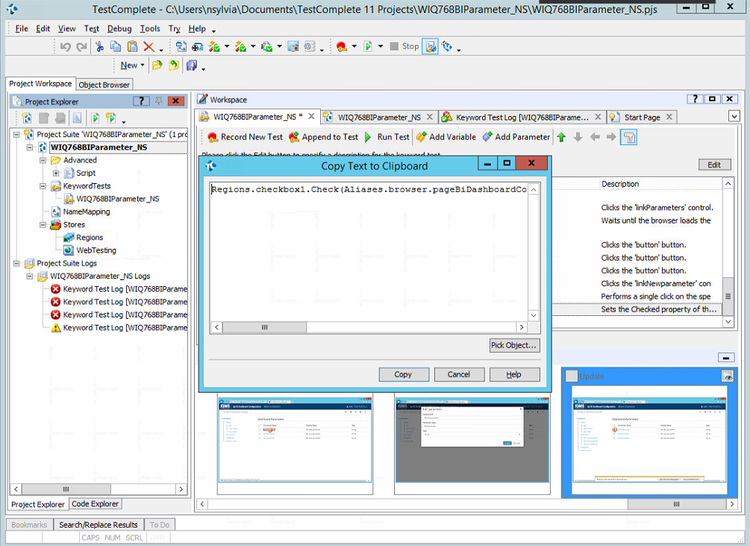Click the red Delete X toolbar icon

148,46
